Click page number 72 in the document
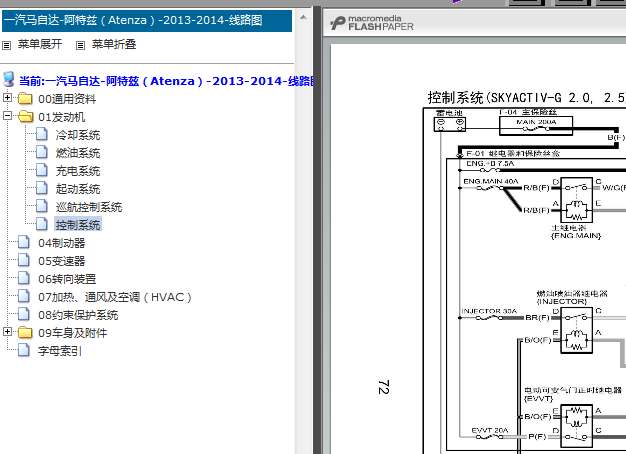The image size is (626, 454). pos(383,387)
